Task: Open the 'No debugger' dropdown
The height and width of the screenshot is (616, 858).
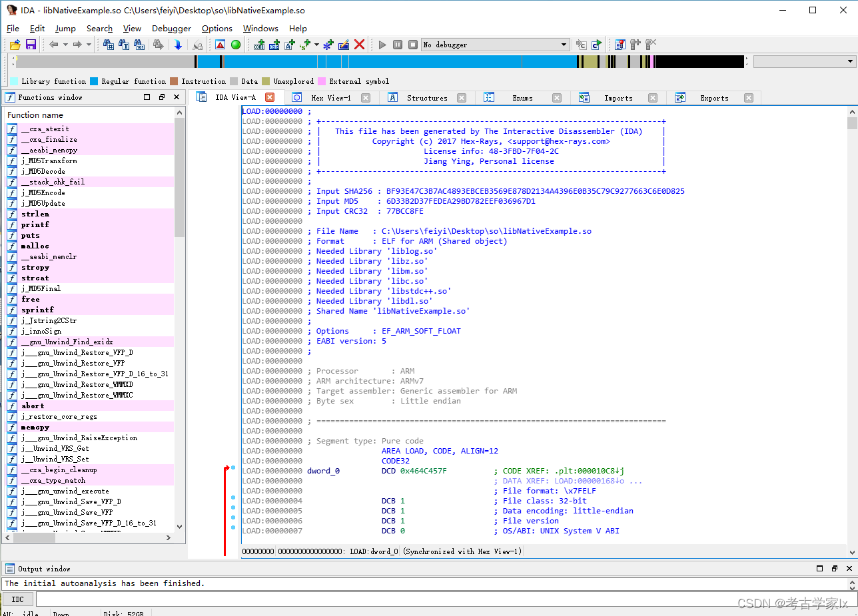Action: click(564, 45)
